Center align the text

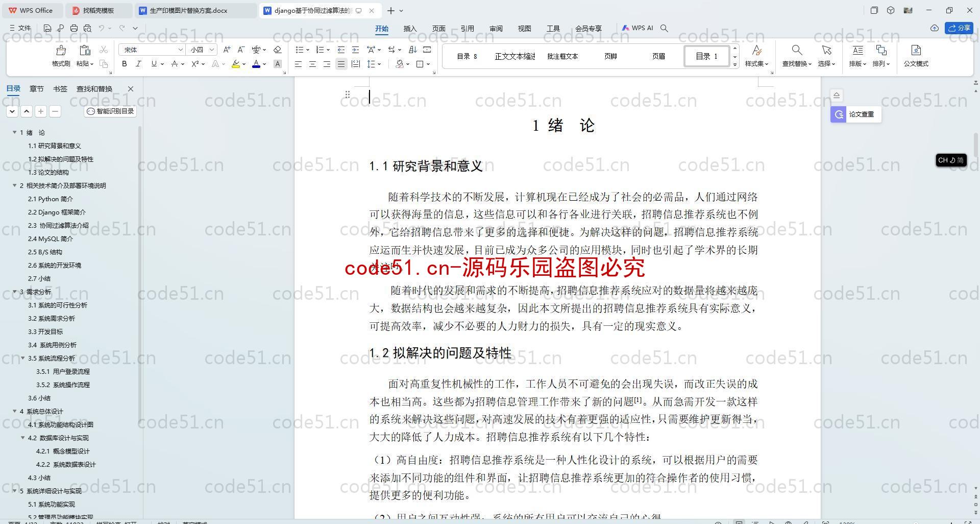pyautogui.click(x=312, y=64)
